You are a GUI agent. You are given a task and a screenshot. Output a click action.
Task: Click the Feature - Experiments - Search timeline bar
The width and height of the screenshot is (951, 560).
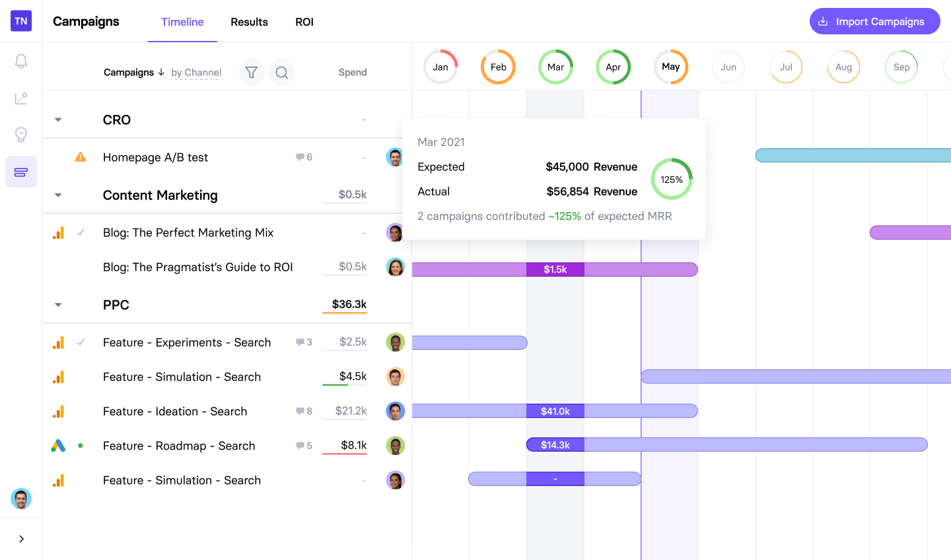coord(470,342)
